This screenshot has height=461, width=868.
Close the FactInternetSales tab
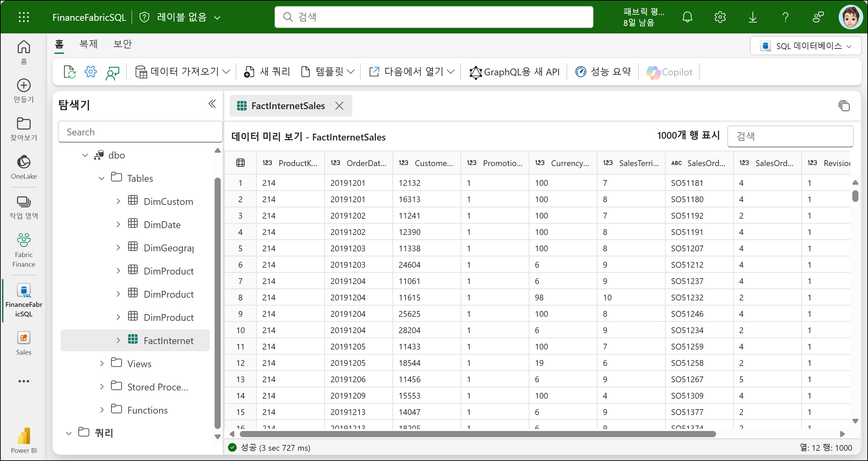pyautogui.click(x=339, y=106)
